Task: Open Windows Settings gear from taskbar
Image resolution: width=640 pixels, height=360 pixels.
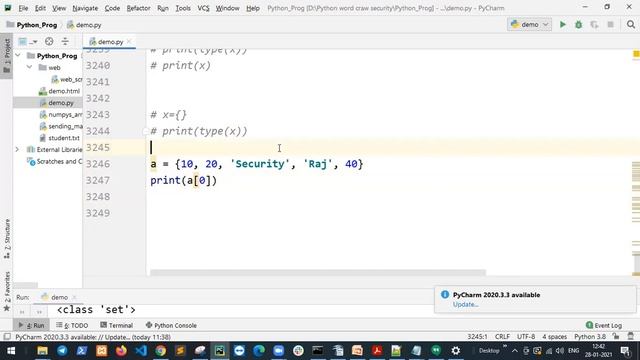Action: (456, 351)
